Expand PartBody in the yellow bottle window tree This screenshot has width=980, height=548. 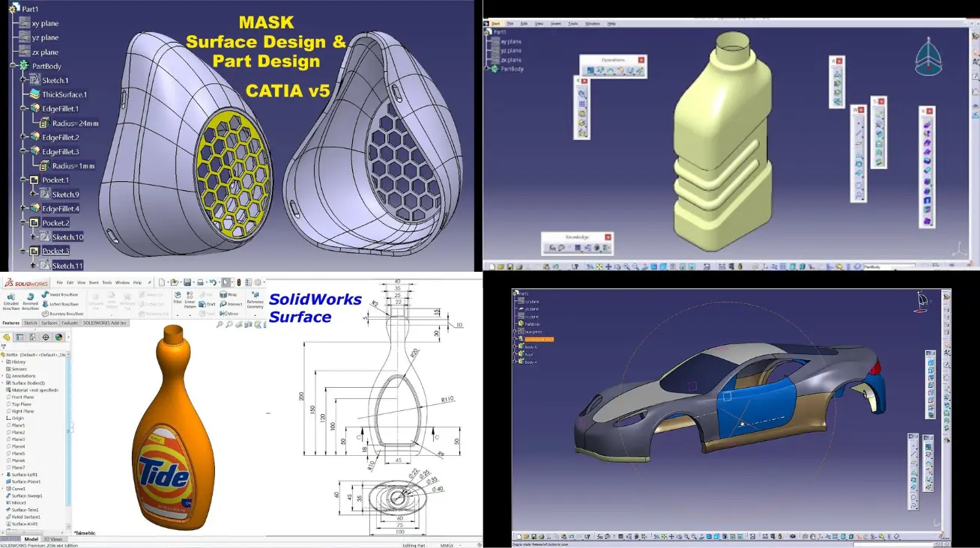pos(488,69)
